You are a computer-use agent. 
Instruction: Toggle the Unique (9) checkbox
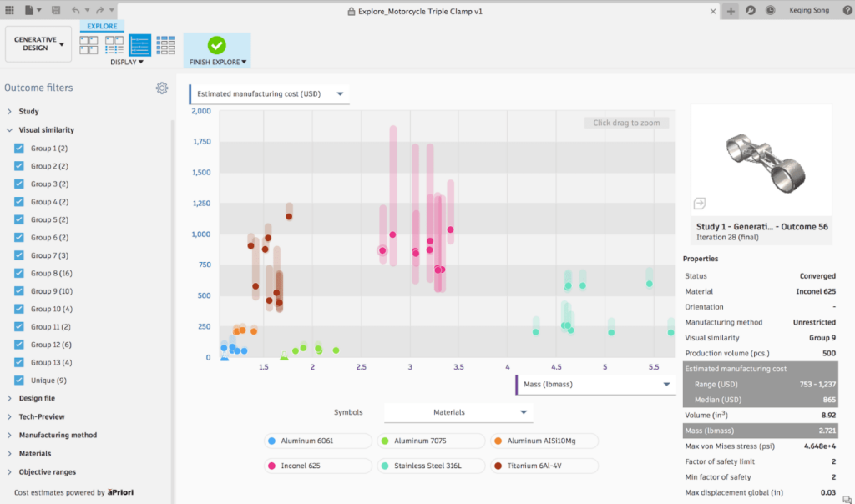pyautogui.click(x=19, y=381)
